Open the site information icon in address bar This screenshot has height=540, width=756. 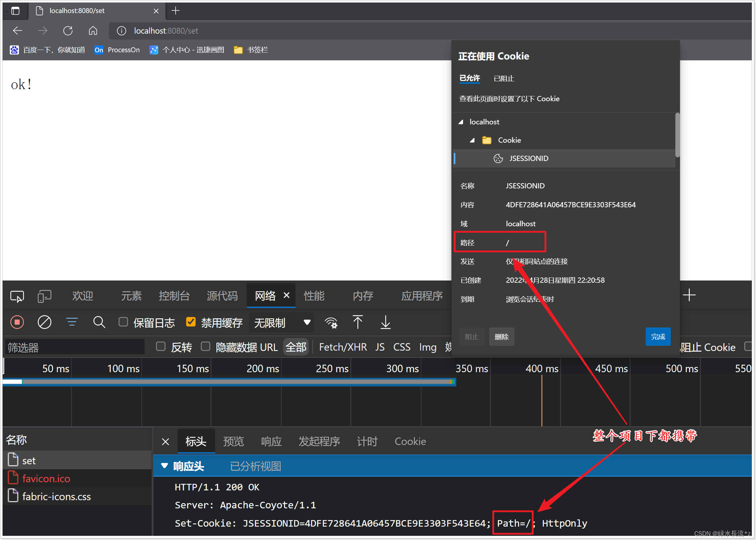coord(122,31)
